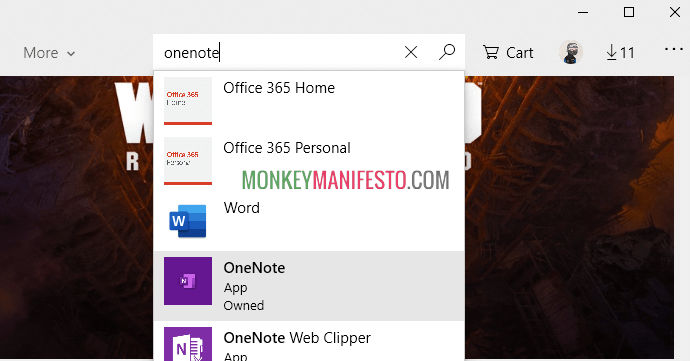
Task: Select the Office 365 Home suggestion
Action: point(309,101)
